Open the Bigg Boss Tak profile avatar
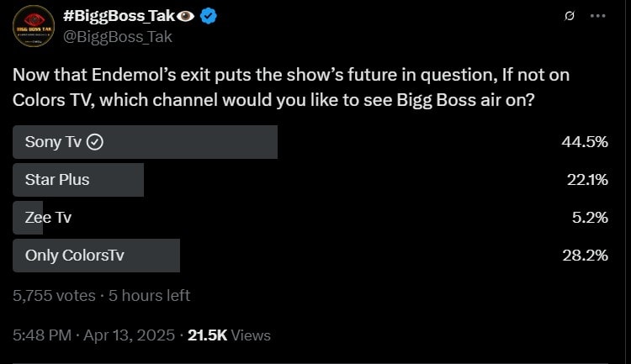This screenshot has height=364, width=631. pyautogui.click(x=34, y=26)
